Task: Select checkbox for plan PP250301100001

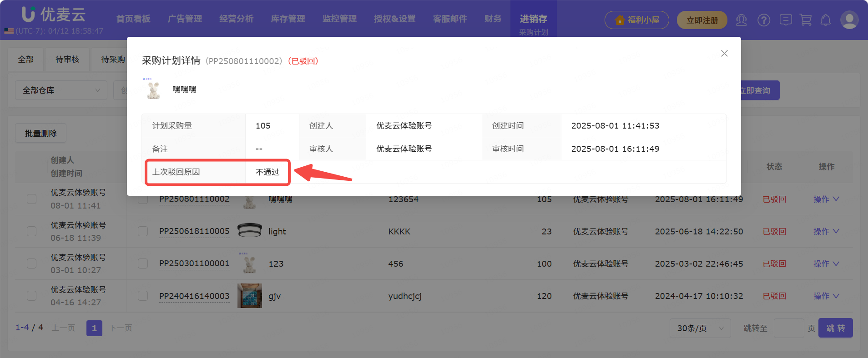Action: [143, 264]
